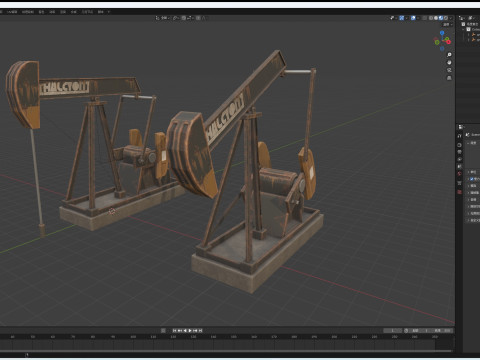Click the blue Z axis on navigation gizmo

click(442, 33)
